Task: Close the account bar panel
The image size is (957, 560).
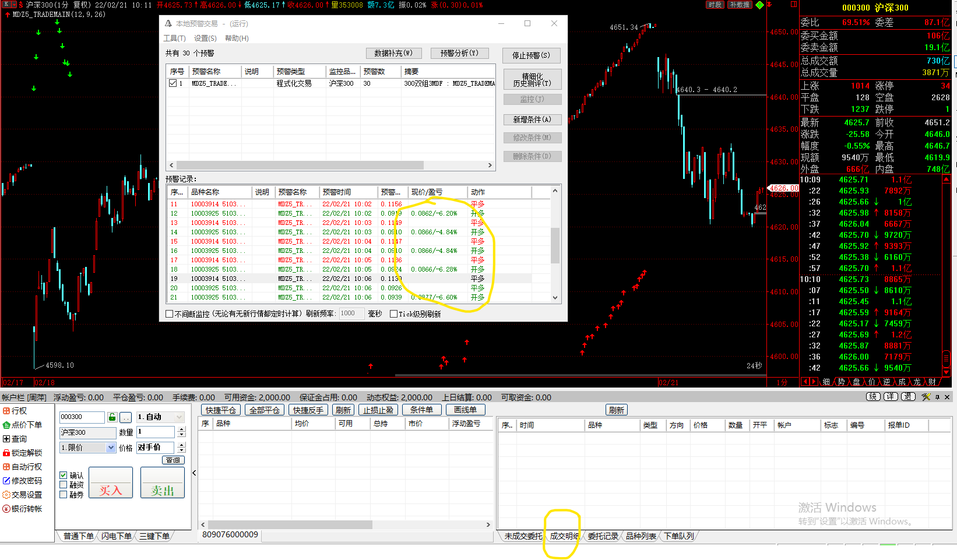Action: coord(947,397)
